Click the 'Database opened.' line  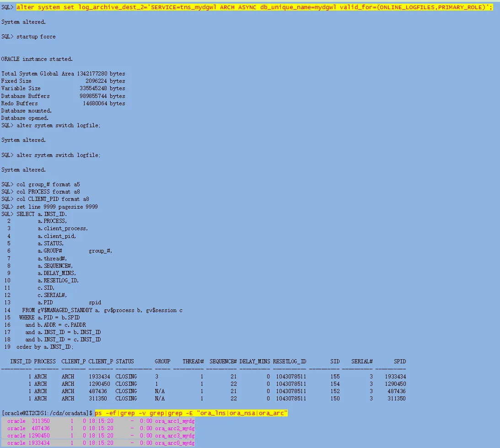pos(25,118)
